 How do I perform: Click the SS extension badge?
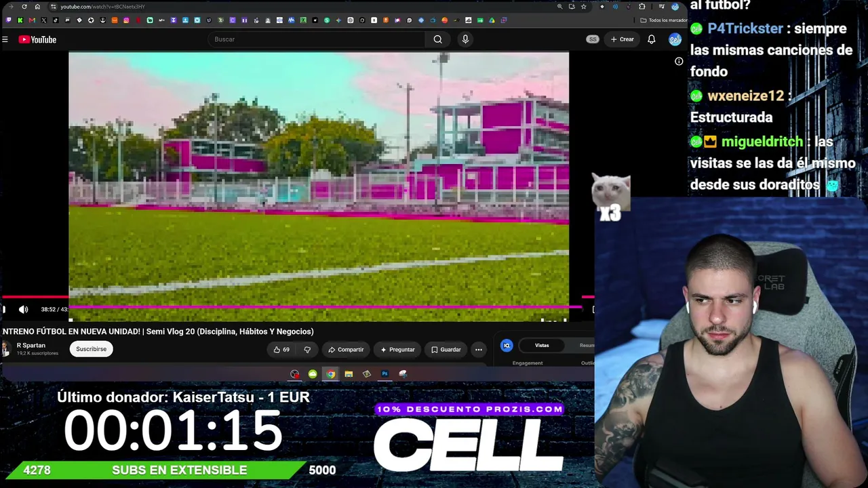coord(593,39)
